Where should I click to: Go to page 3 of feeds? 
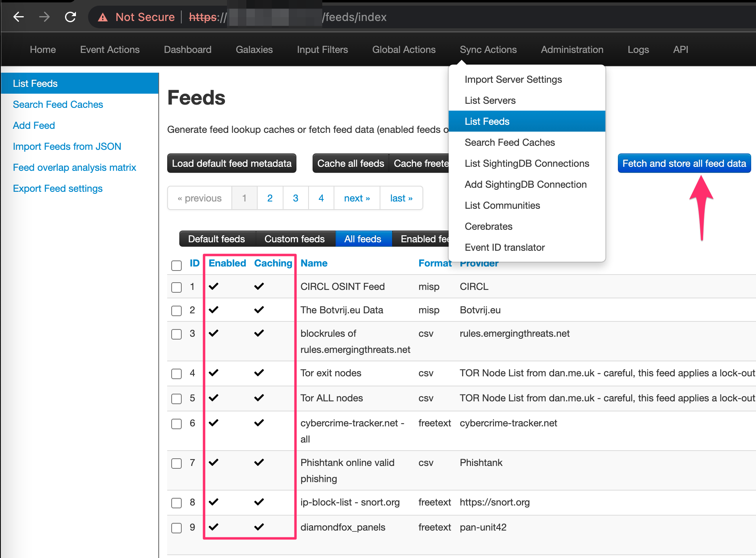point(295,198)
